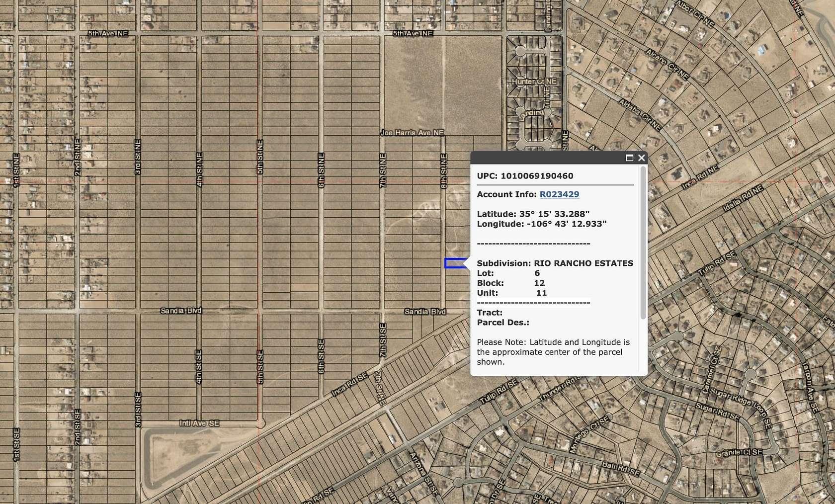Viewport: 835px width, 504px height.
Task: Click the right Sandia Blvd label
Action: pyautogui.click(x=425, y=312)
